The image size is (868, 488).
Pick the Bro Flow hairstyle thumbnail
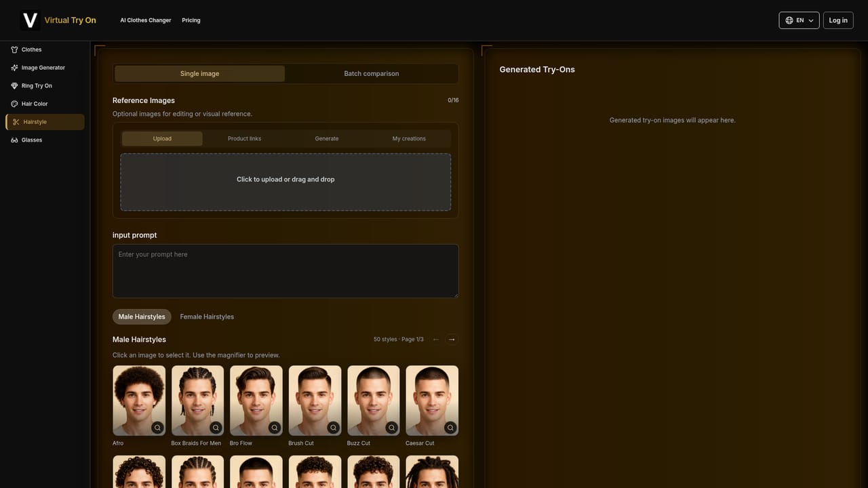(256, 401)
